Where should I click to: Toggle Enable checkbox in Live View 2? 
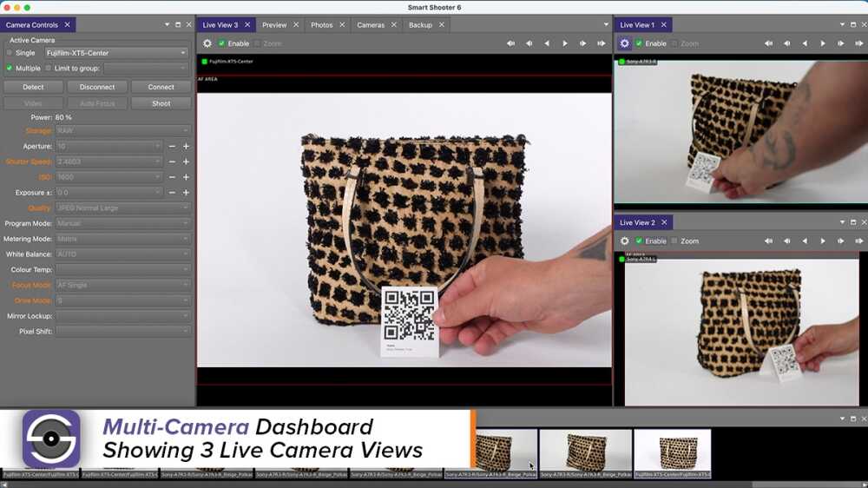pos(639,241)
